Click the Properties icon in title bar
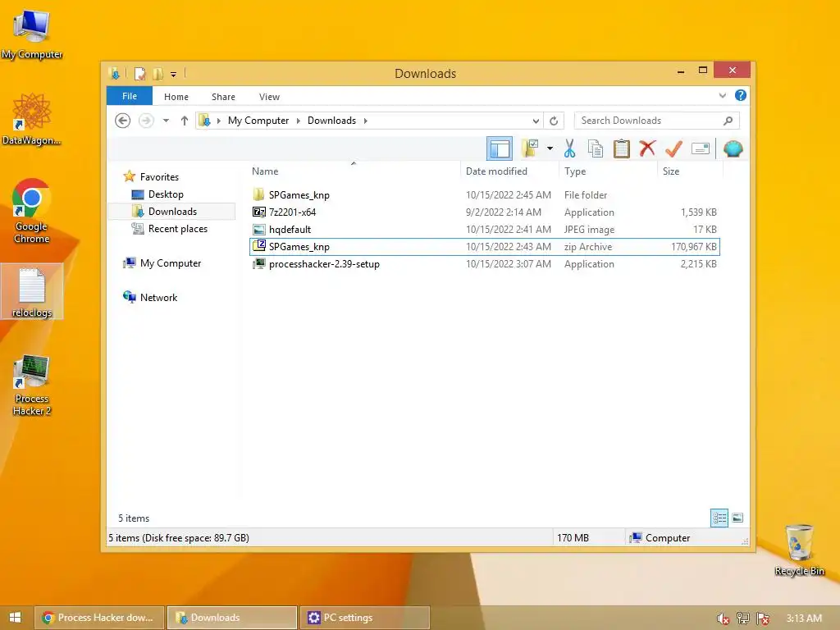This screenshot has width=840, height=630. pos(139,73)
